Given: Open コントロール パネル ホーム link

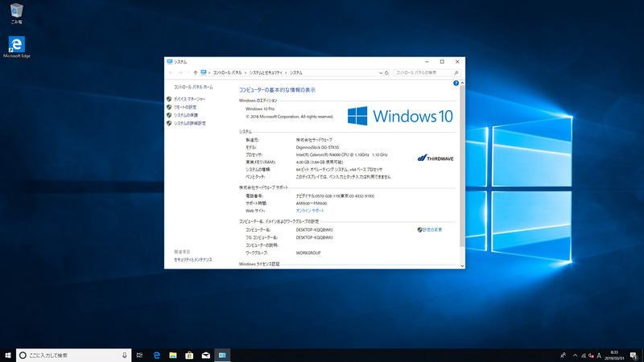Looking at the screenshot, I should [193, 87].
